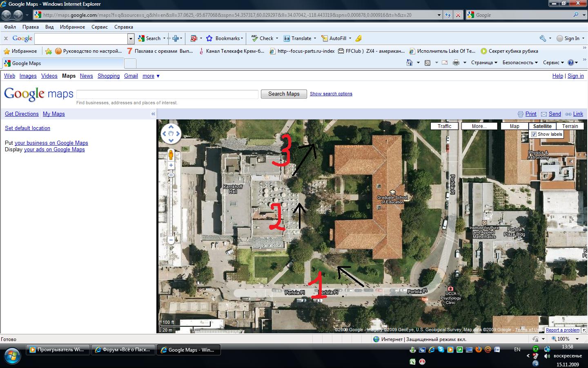Pan the map up with the arrow
Image resolution: width=588 pixels, height=368 pixels.
[171, 127]
